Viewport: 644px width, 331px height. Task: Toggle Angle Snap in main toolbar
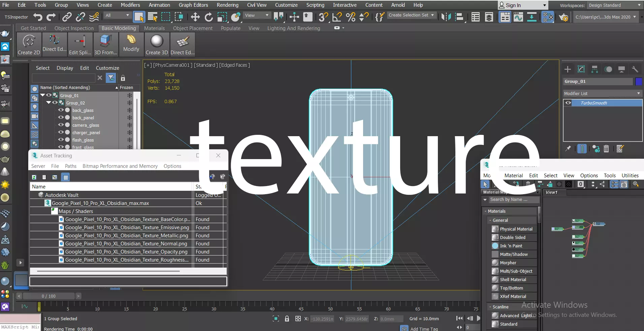[x=337, y=17]
